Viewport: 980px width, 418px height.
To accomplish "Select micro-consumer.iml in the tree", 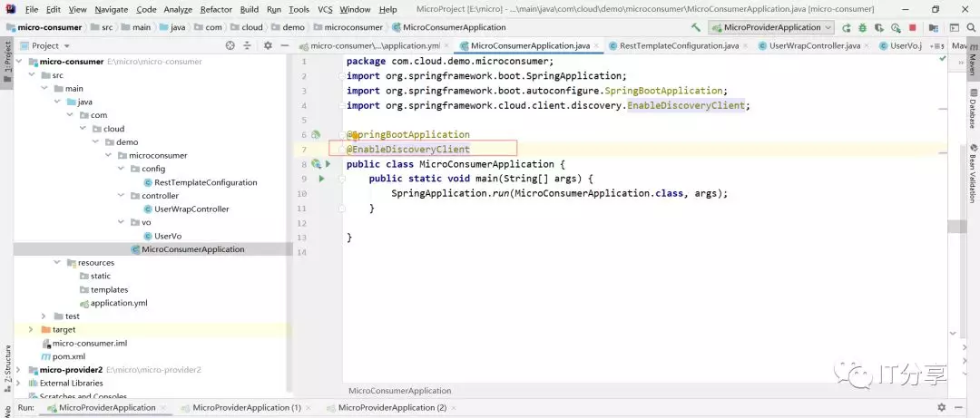I will (x=84, y=343).
